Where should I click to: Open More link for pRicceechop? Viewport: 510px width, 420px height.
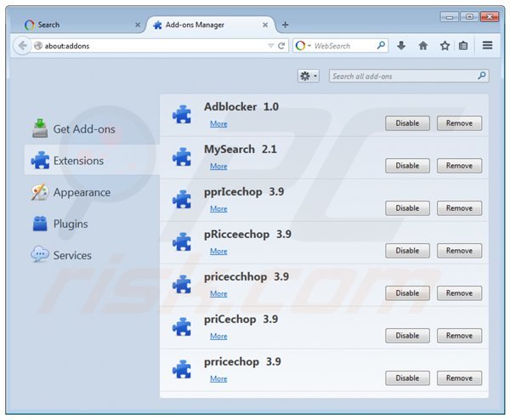click(x=218, y=251)
